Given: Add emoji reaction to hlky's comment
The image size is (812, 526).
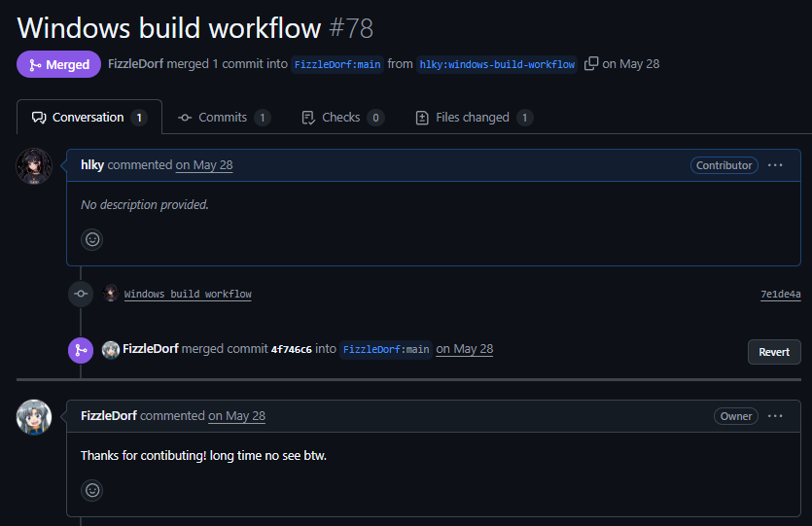Looking at the screenshot, I should pyautogui.click(x=92, y=239).
